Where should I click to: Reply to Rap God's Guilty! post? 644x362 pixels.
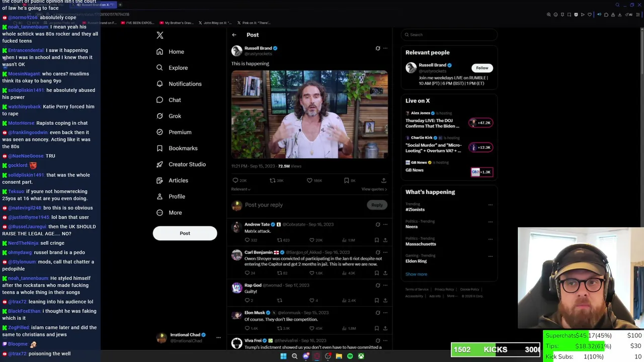click(x=247, y=301)
